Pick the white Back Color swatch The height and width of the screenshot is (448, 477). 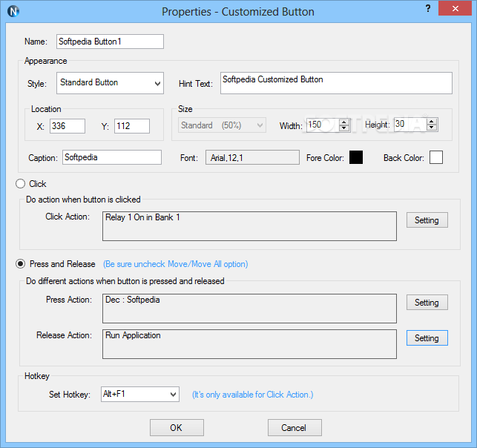(436, 157)
